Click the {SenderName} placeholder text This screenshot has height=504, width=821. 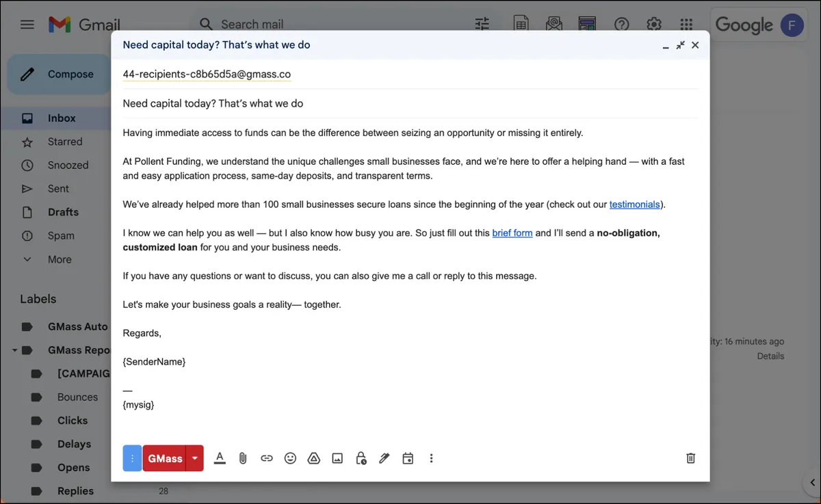[154, 362]
